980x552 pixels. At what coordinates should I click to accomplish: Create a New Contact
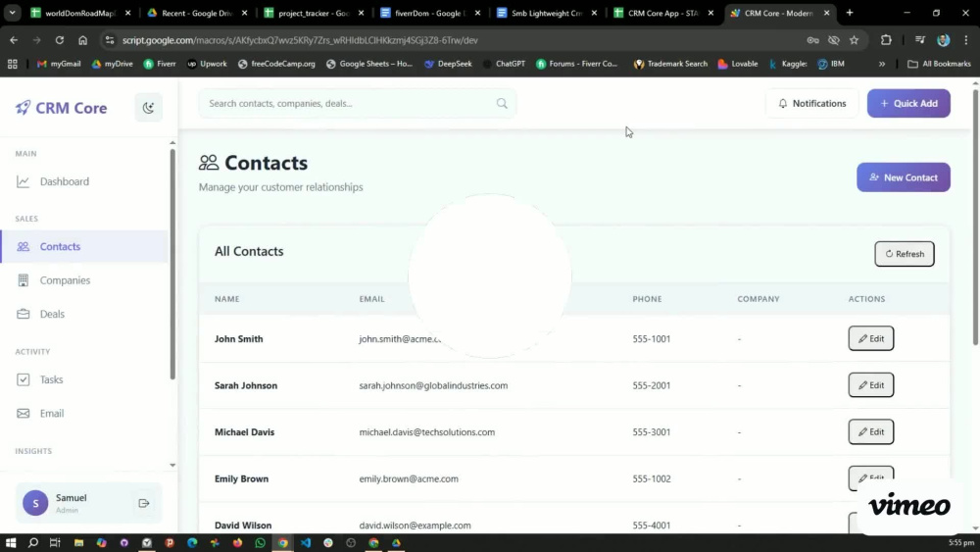pyautogui.click(x=904, y=177)
